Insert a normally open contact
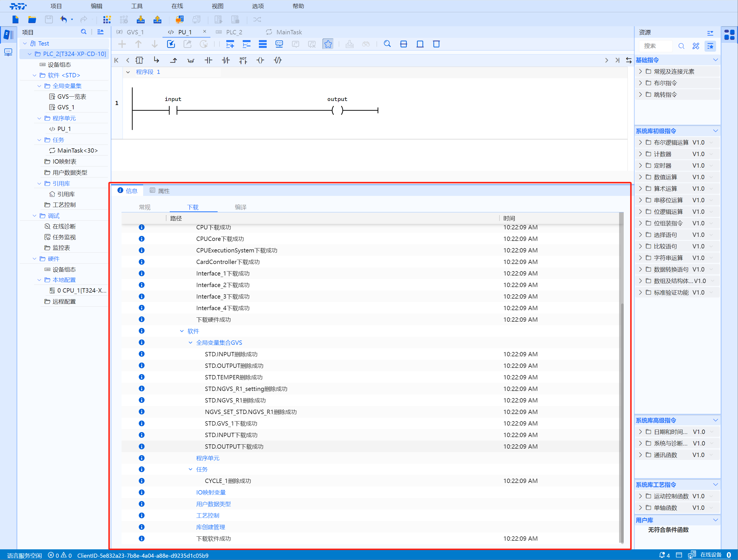Viewport: 738px width, 560px height. coord(208,60)
